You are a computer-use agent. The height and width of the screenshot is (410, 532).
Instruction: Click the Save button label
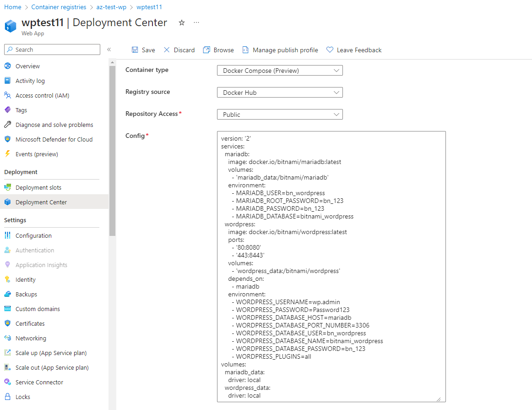pyautogui.click(x=148, y=50)
